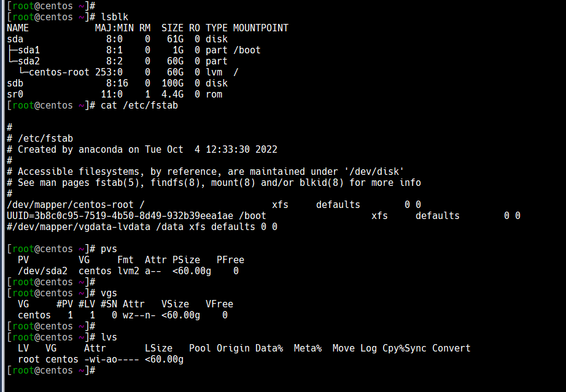The width and height of the screenshot is (566, 392).
Task: Click the lsblk command text
Action: [x=114, y=17]
